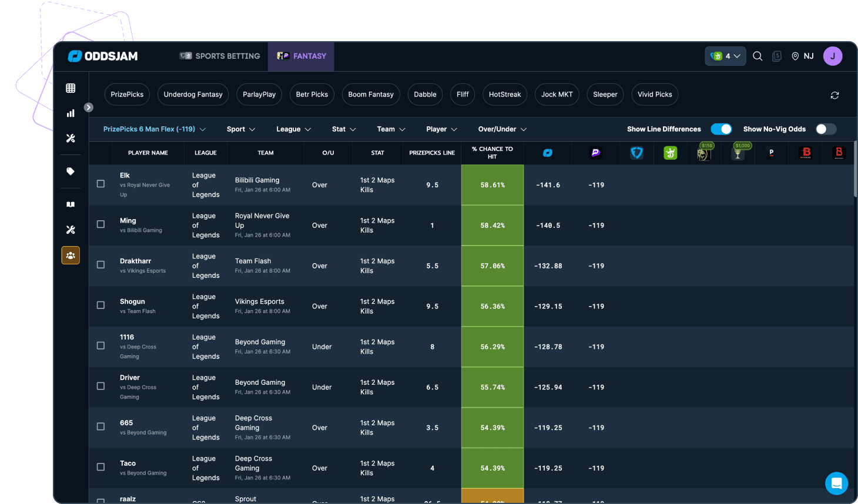858x504 pixels.
Task: Choose the Vivid Picks button
Action: point(655,95)
